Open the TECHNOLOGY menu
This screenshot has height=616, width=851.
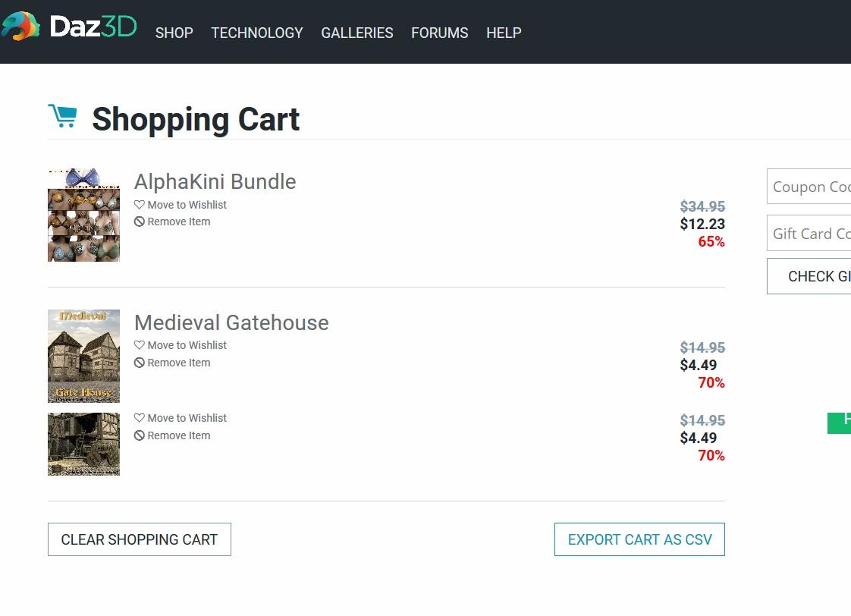[x=256, y=33]
